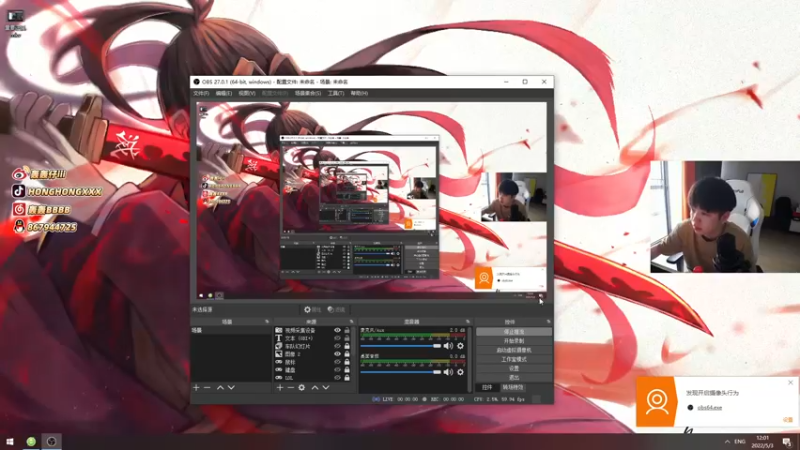
Task: Add a new source with plus icon
Action: click(x=280, y=388)
